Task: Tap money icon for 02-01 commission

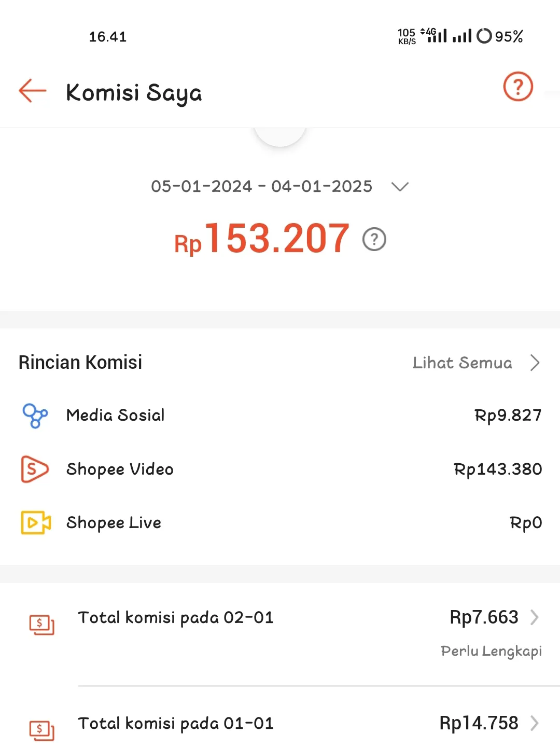Action: [41, 625]
